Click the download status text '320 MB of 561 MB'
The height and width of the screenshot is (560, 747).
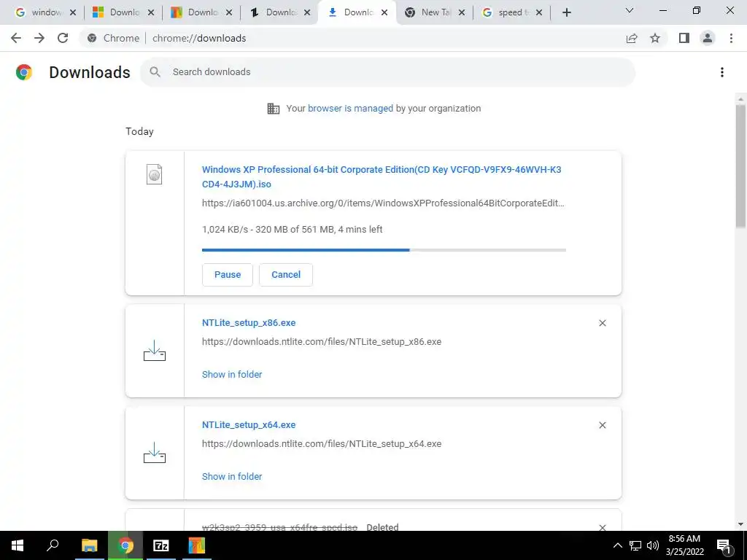295,230
